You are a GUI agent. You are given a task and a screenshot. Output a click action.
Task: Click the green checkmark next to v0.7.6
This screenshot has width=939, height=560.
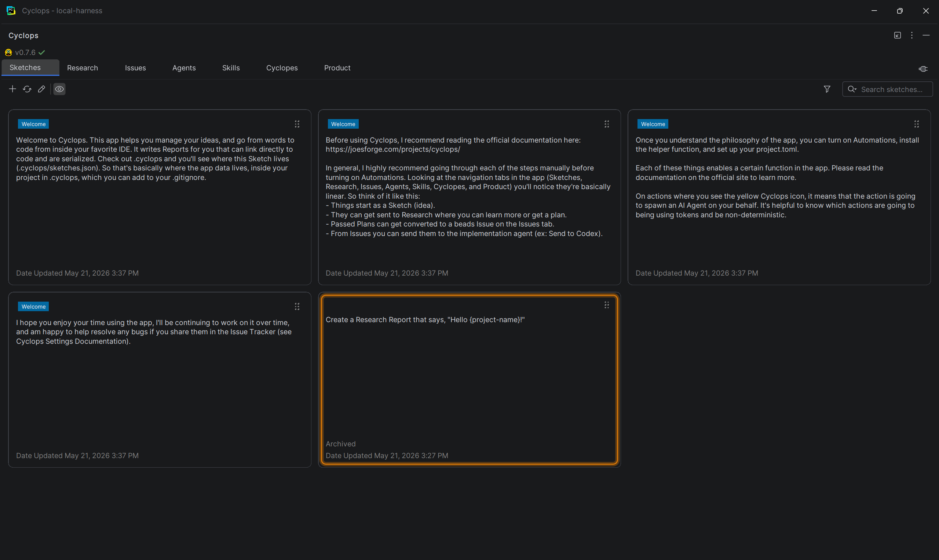(x=41, y=52)
